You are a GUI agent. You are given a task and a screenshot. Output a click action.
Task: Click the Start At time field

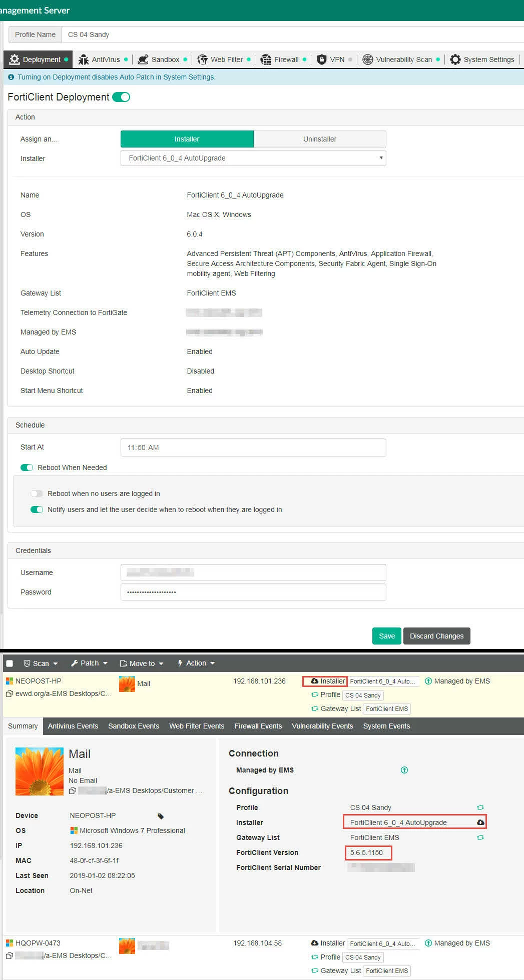[253, 447]
